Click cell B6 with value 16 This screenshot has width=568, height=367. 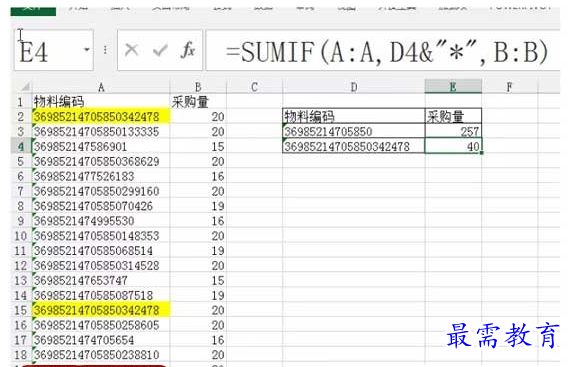(x=198, y=176)
